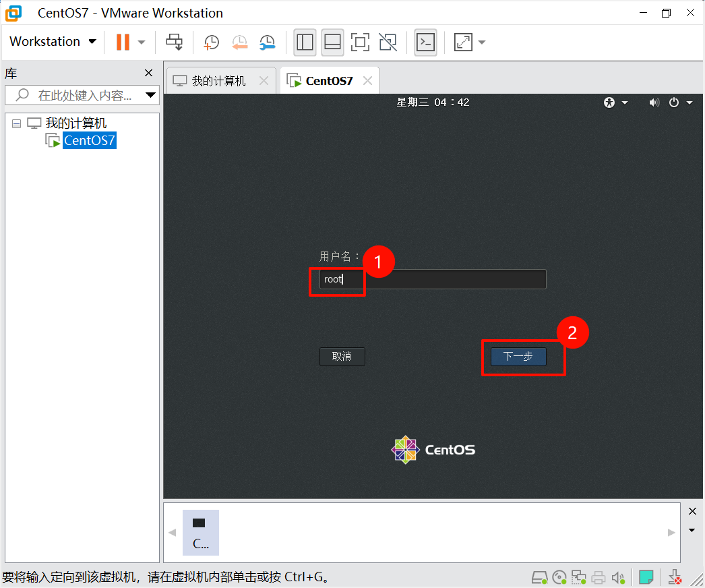Close the 我的计算机 tab
Viewport: 705px width, 588px height.
pos(264,81)
